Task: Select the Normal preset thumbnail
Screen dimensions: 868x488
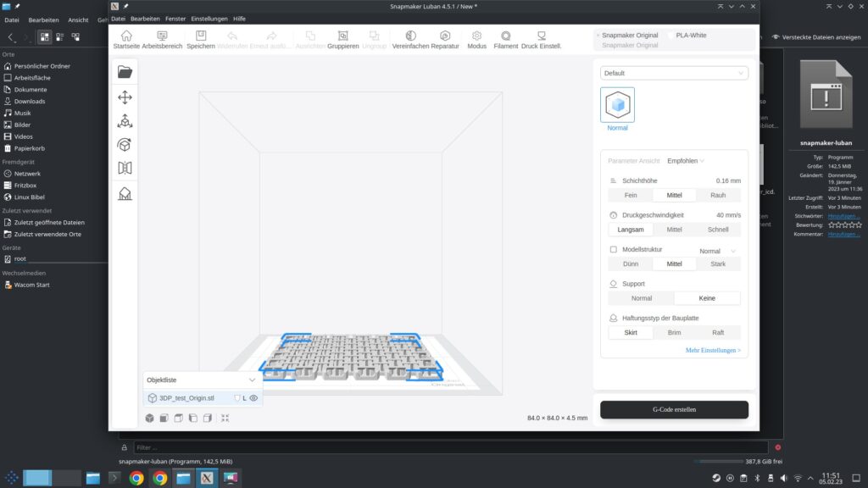Action: pyautogui.click(x=617, y=104)
